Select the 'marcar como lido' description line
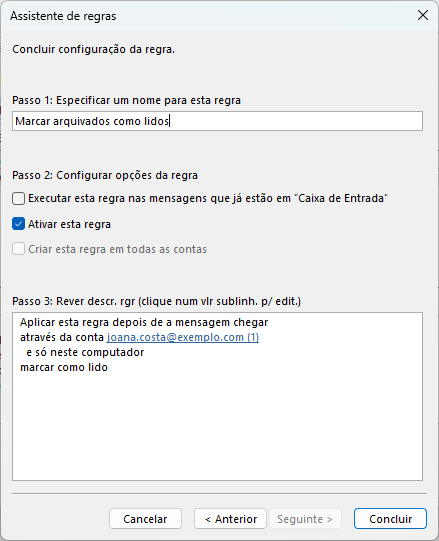Viewport: 439px width, 541px height. (64, 367)
